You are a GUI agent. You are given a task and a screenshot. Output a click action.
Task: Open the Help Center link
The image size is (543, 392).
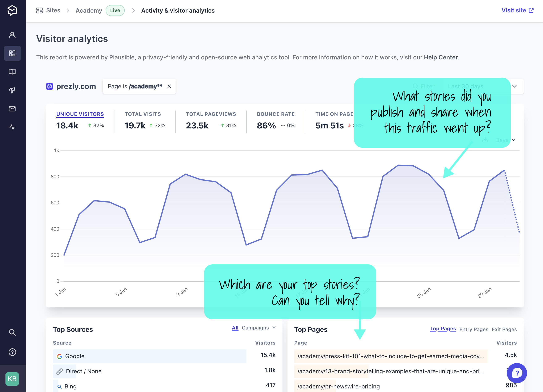441,57
